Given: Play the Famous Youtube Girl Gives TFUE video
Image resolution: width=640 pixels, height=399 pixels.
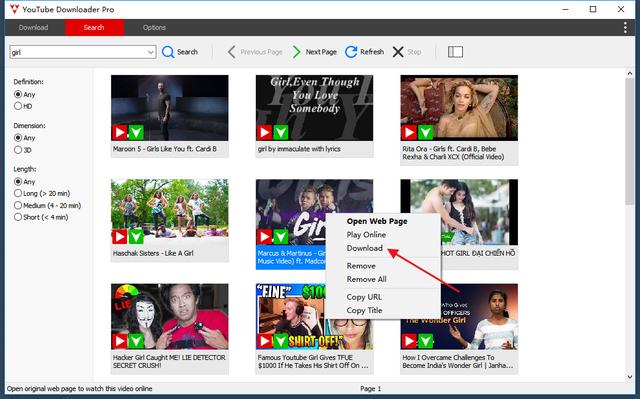Looking at the screenshot, I should point(264,341).
